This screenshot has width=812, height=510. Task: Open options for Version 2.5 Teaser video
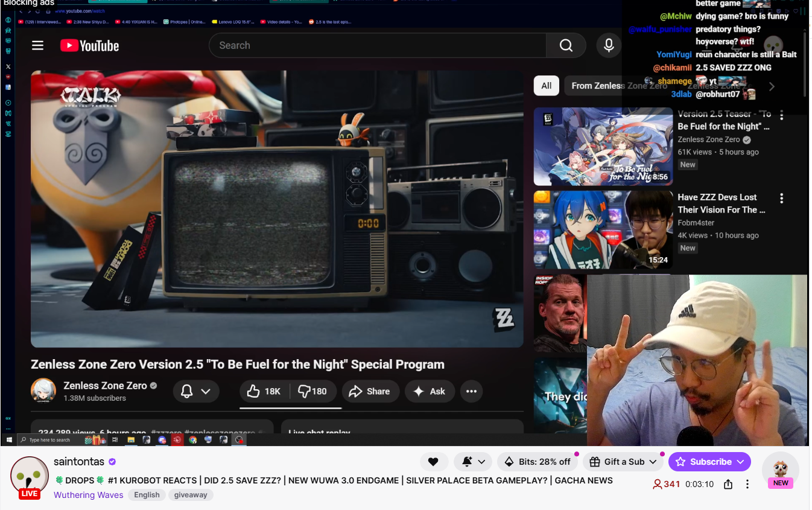[781, 115]
